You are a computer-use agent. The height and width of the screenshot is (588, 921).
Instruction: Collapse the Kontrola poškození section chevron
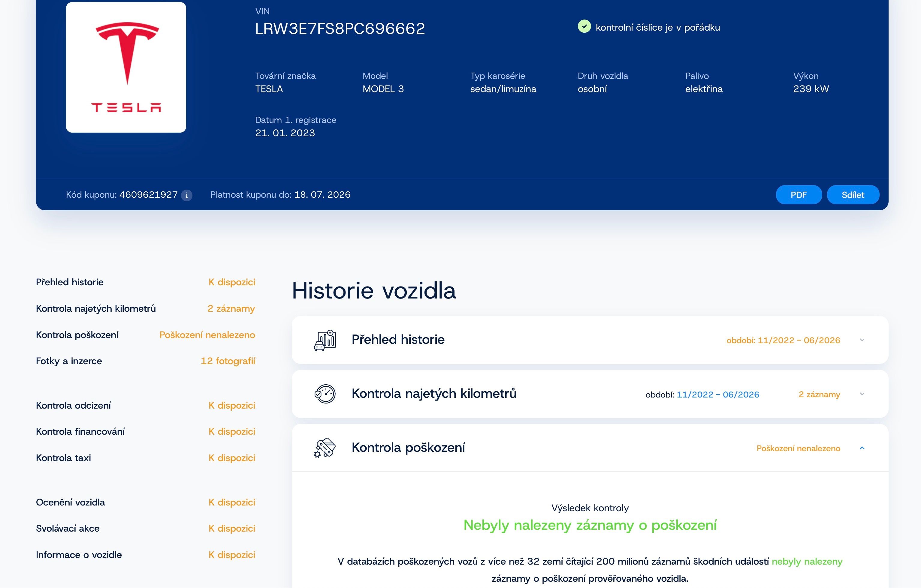click(x=862, y=448)
